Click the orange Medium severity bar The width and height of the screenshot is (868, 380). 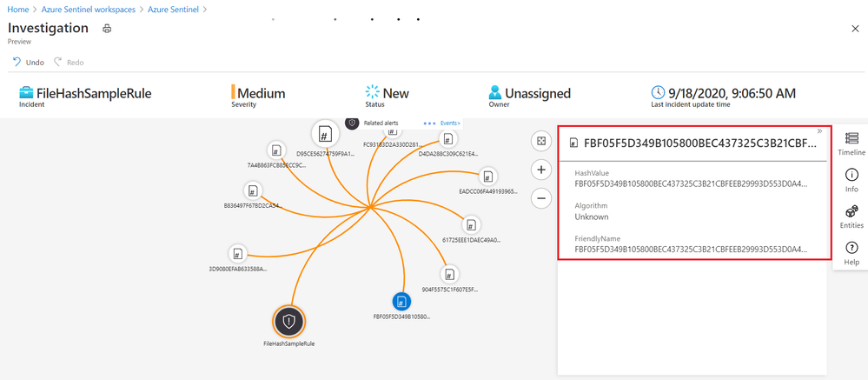[x=233, y=92]
